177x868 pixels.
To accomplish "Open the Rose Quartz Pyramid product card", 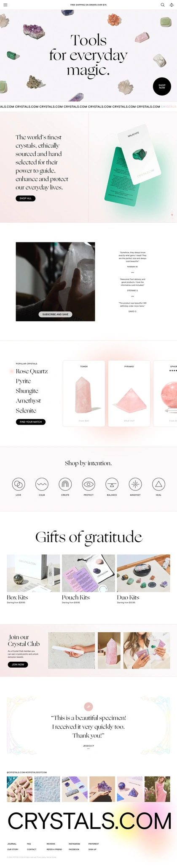I will [129, 394].
